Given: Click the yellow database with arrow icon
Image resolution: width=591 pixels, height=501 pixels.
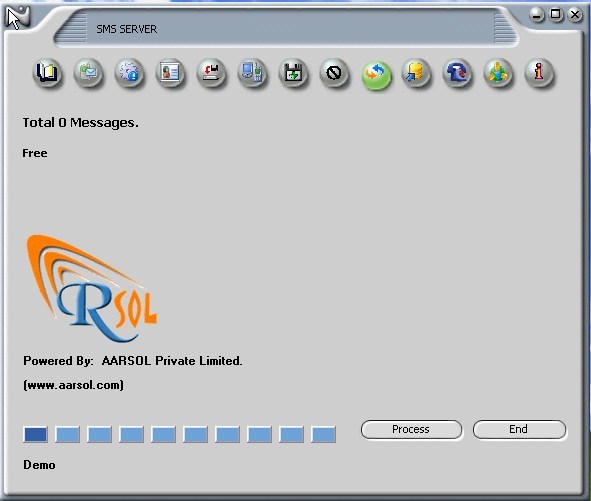Looking at the screenshot, I should pos(416,73).
